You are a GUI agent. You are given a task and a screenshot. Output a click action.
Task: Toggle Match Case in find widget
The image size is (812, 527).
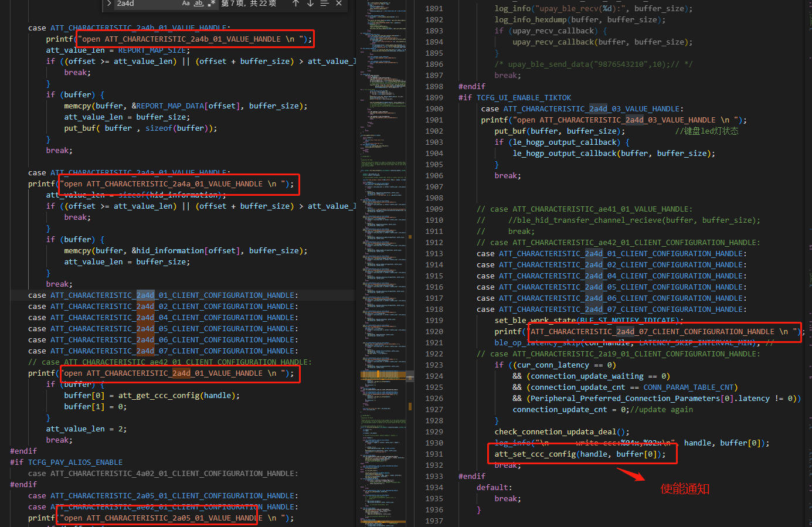(186, 4)
